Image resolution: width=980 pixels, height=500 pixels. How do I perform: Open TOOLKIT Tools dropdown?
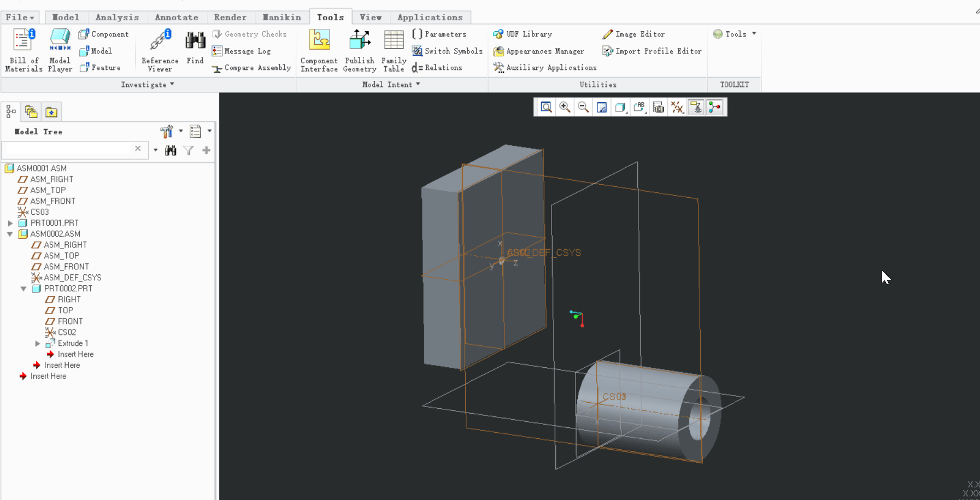[x=735, y=34]
